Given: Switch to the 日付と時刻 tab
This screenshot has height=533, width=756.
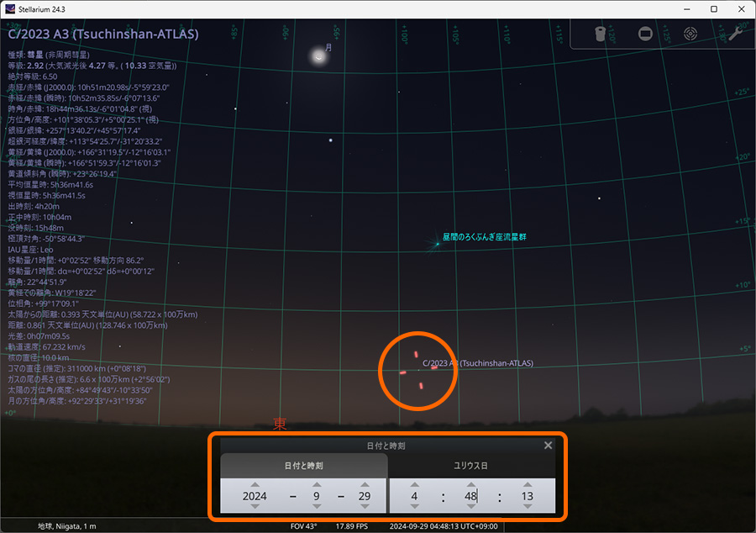Looking at the screenshot, I should [303, 465].
